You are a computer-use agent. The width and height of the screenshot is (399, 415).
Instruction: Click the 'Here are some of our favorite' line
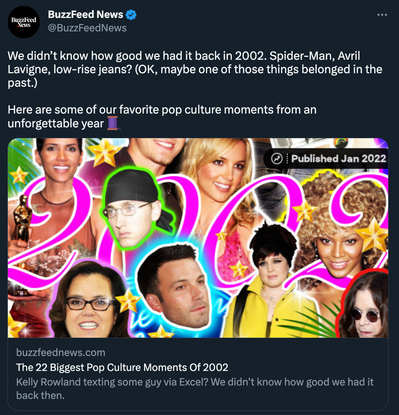click(162, 110)
